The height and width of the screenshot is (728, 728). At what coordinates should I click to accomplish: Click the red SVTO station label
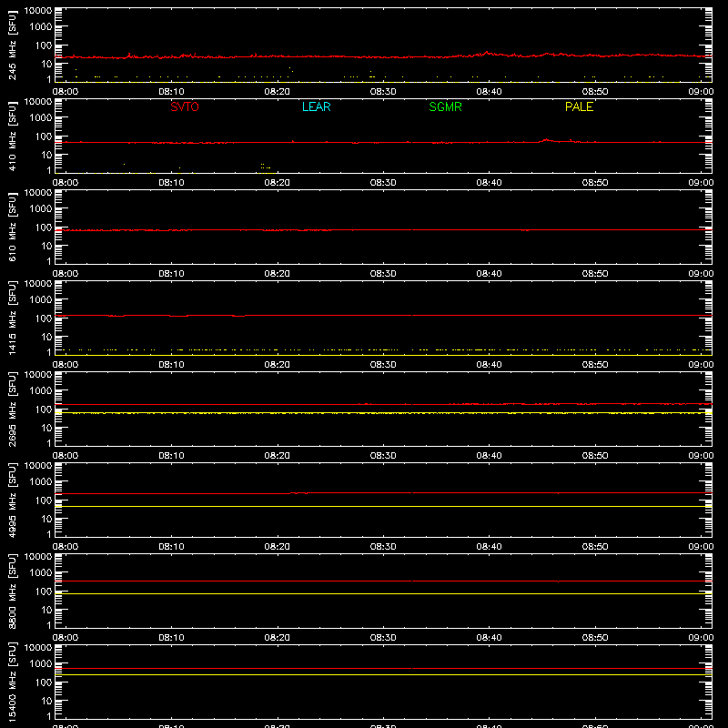coord(185,106)
